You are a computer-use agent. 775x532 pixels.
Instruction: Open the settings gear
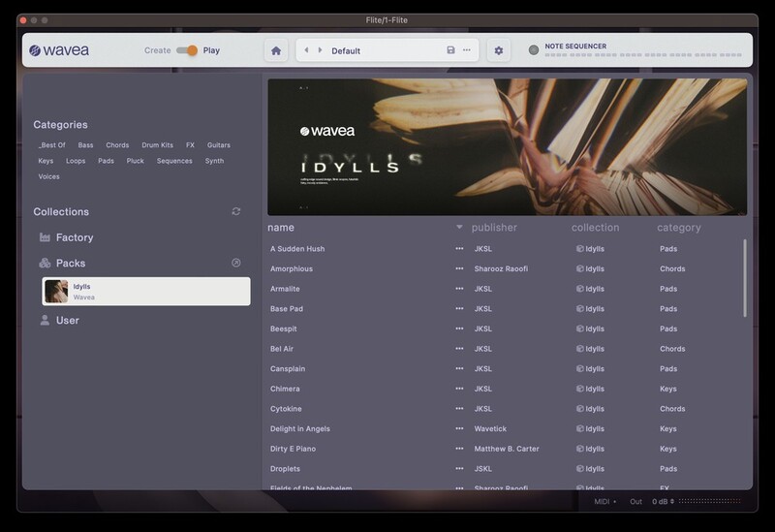(x=499, y=50)
